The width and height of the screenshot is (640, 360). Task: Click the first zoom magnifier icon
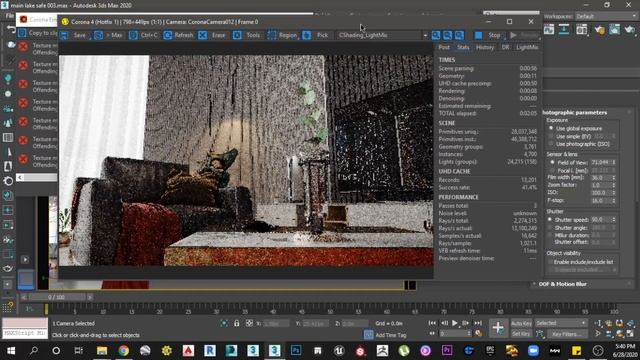436,36
